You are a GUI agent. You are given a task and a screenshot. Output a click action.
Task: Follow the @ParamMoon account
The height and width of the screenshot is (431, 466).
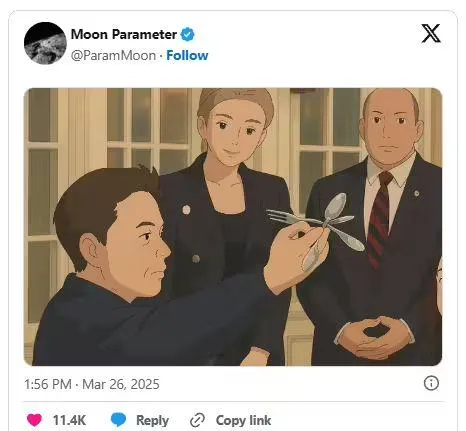point(187,55)
